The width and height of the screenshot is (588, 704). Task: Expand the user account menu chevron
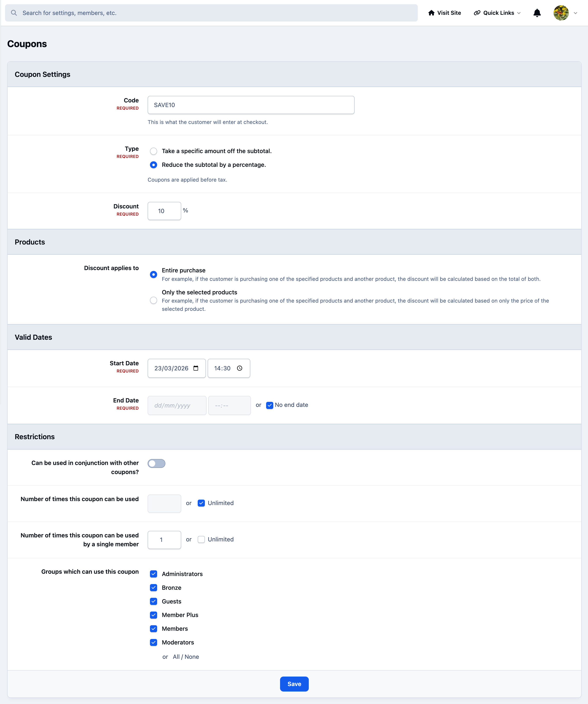pos(576,13)
